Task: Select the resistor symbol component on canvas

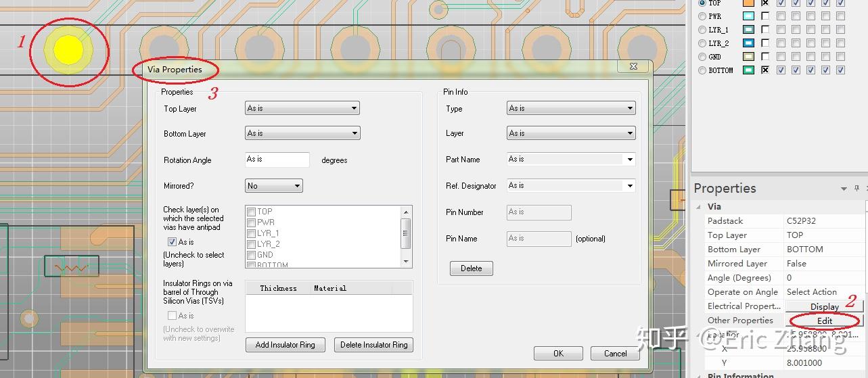Action: (71, 266)
